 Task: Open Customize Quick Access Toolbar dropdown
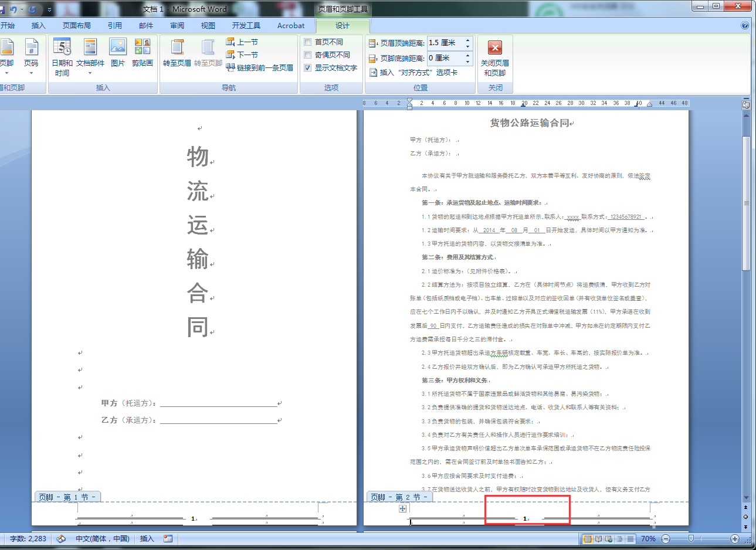49,9
